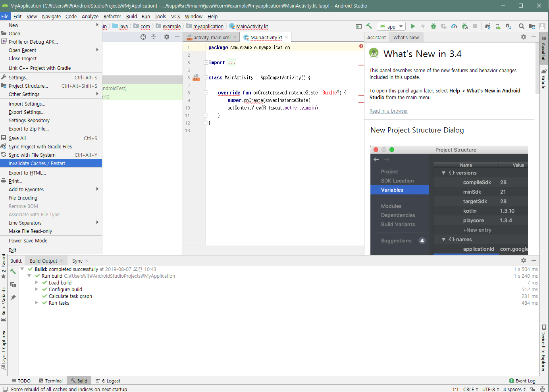Switch to activity_main.xml editor tab
Viewport: 549px width, 392px height.
click(212, 37)
